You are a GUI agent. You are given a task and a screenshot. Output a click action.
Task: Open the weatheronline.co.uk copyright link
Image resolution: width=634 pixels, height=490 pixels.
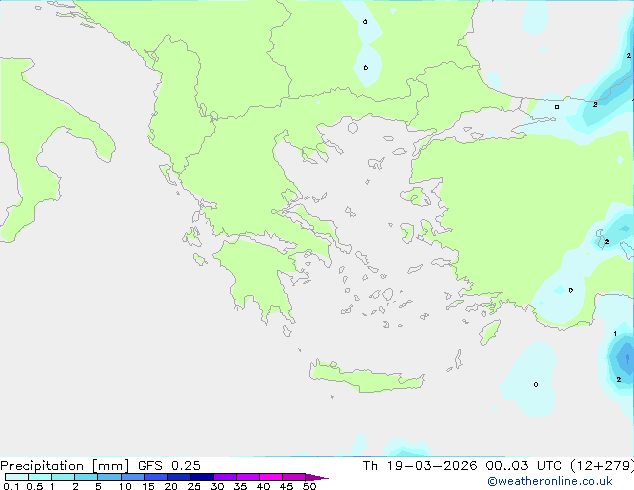click(x=550, y=481)
